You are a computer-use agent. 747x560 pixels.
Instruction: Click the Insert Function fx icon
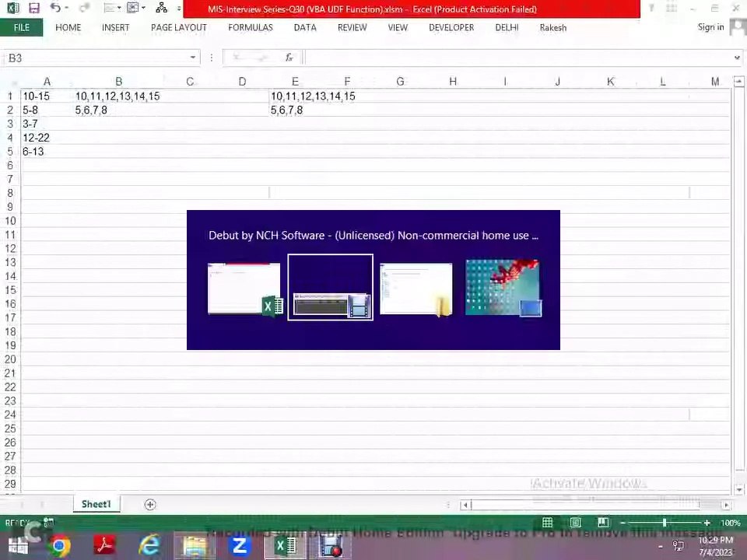[289, 58]
